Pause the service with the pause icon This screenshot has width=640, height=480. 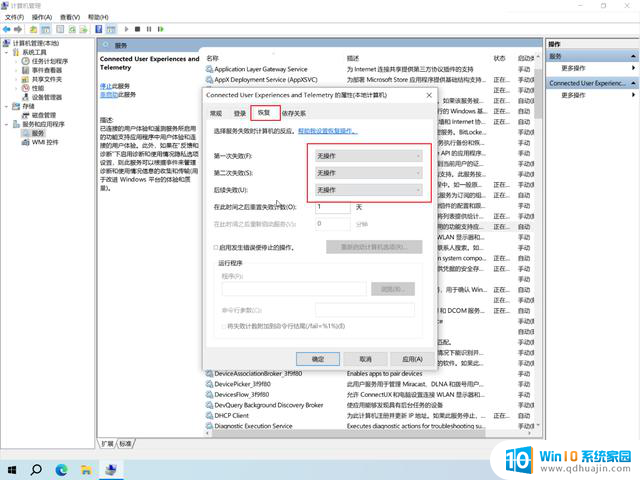pyautogui.click(x=149, y=29)
